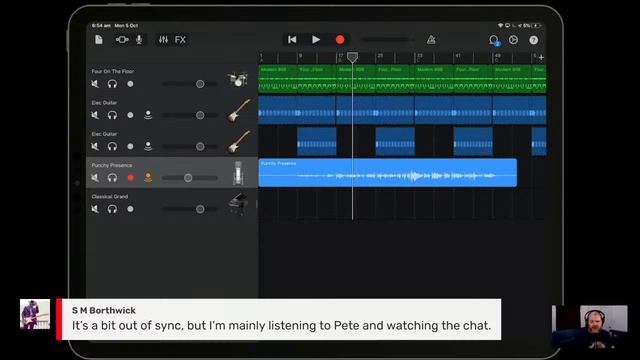640x360 pixels.
Task: Adjust second Elec Guitar volume slider
Action: (x=190, y=146)
